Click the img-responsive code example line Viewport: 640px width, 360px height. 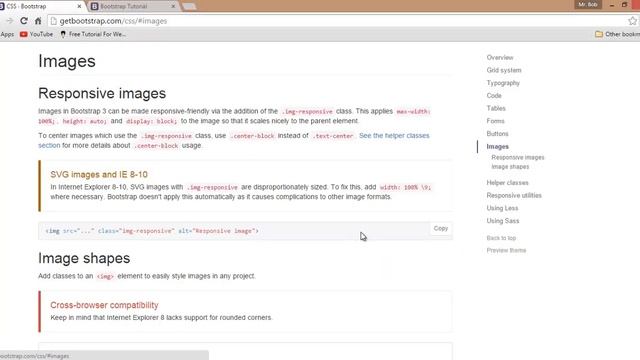[152, 231]
